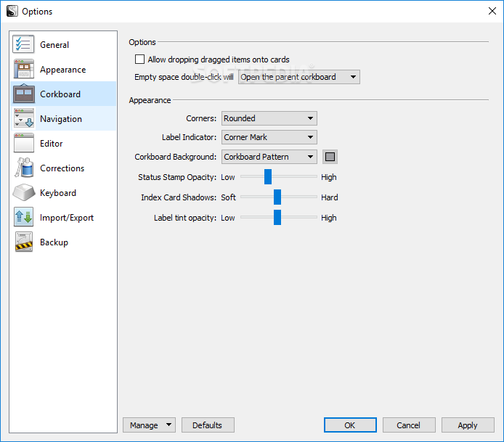Click the Corrections bottle icon
The height and width of the screenshot is (442, 504).
pos(23,168)
